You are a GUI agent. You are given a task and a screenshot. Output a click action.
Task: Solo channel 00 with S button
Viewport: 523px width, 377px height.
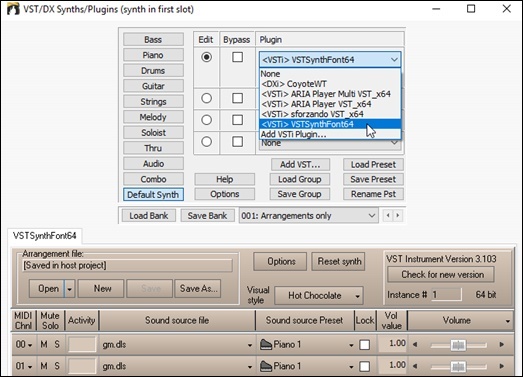coord(57,344)
